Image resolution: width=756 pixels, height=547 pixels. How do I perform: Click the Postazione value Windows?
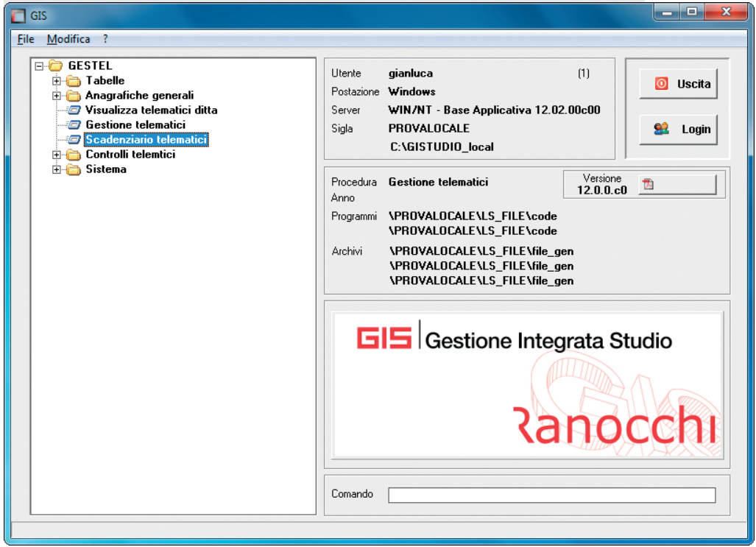click(411, 91)
